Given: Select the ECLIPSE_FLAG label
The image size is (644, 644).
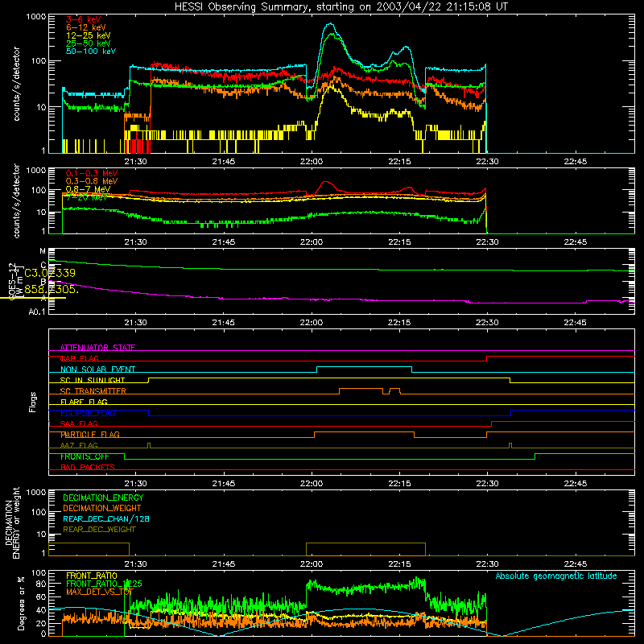Looking at the screenshot, I should coord(88,413).
